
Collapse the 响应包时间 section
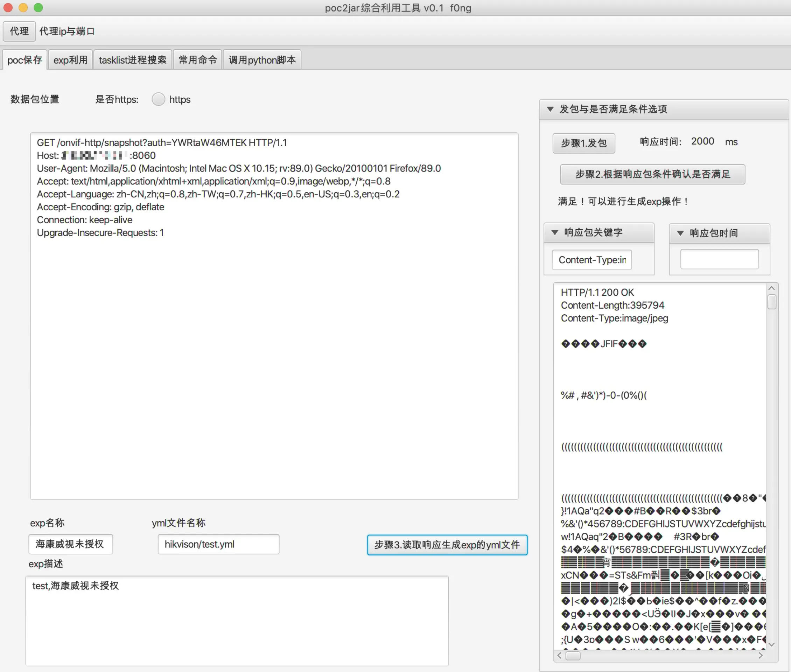680,233
